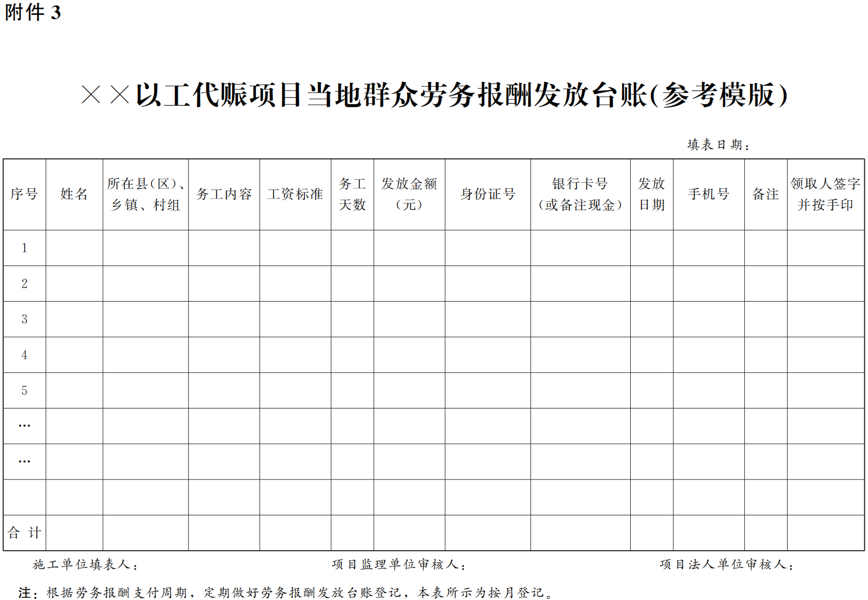Viewport: 868px width, 600px height.
Task: Click the 序号 column header
Action: click(x=24, y=194)
